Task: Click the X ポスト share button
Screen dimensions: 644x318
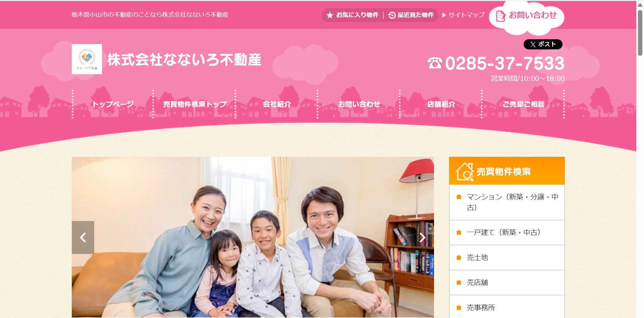Action: pos(543,44)
